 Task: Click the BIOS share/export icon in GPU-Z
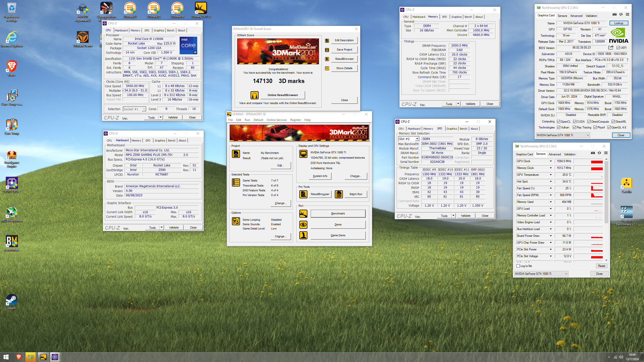611,48
